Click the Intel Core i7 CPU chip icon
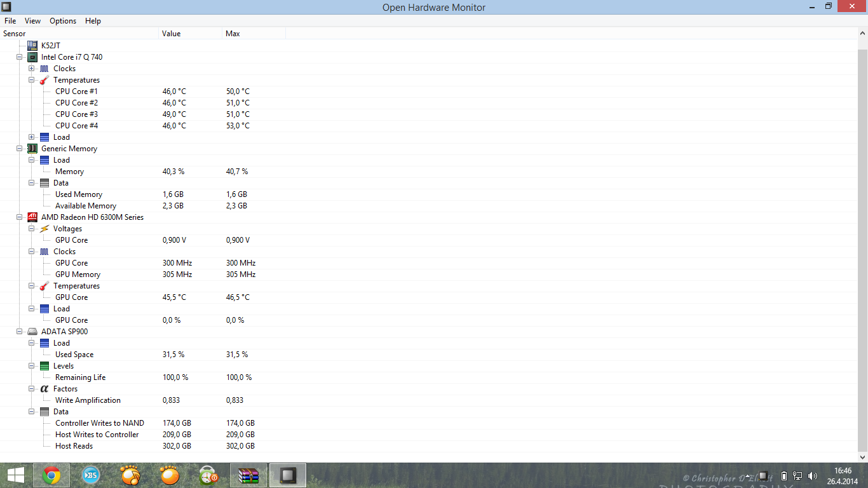The image size is (868, 488). tap(32, 57)
